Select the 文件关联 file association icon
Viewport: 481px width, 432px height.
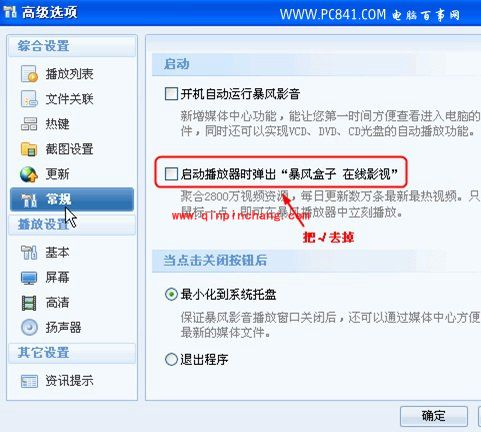coord(29,99)
